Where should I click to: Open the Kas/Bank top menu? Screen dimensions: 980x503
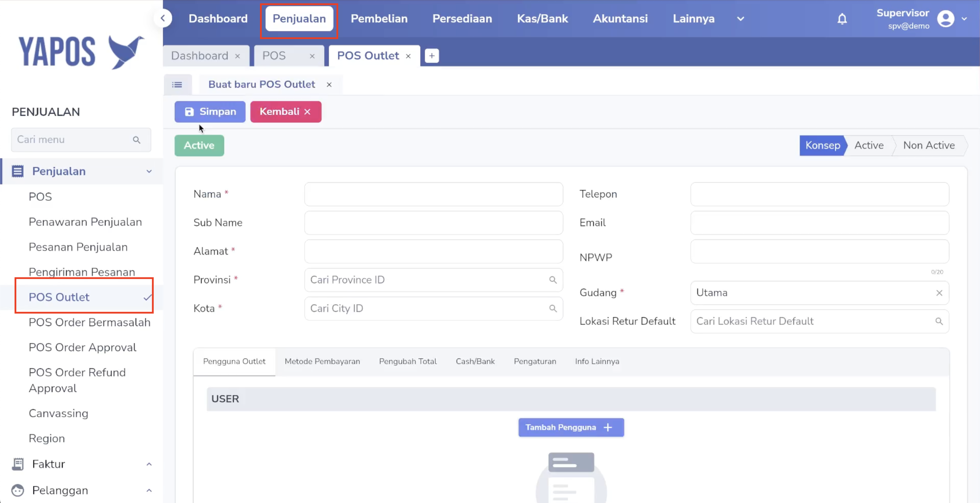pos(542,19)
